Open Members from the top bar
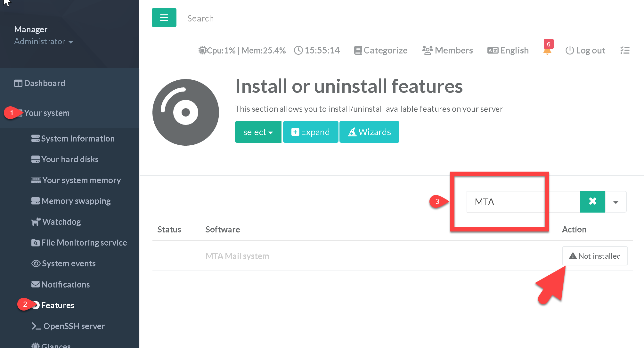This screenshot has width=644, height=348. [447, 50]
